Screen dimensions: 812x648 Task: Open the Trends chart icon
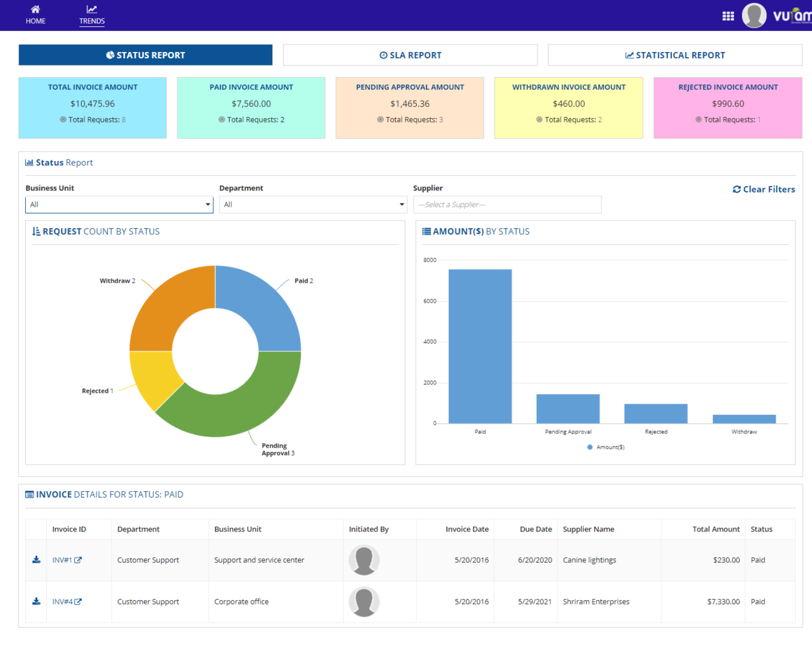(x=92, y=9)
